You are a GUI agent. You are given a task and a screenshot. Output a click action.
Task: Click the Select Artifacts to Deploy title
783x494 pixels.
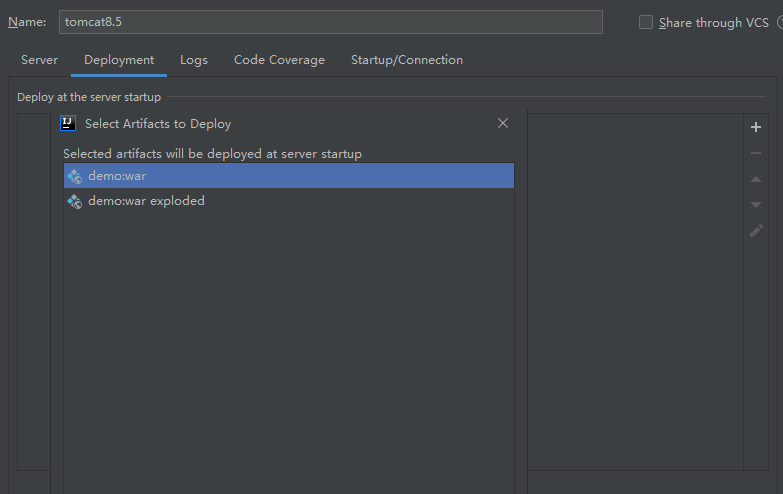158,124
